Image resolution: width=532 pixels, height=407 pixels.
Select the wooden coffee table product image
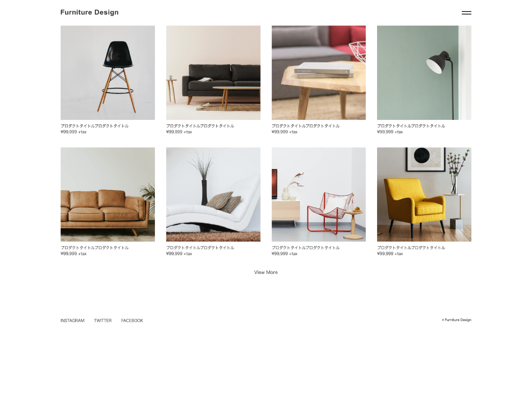(319, 73)
